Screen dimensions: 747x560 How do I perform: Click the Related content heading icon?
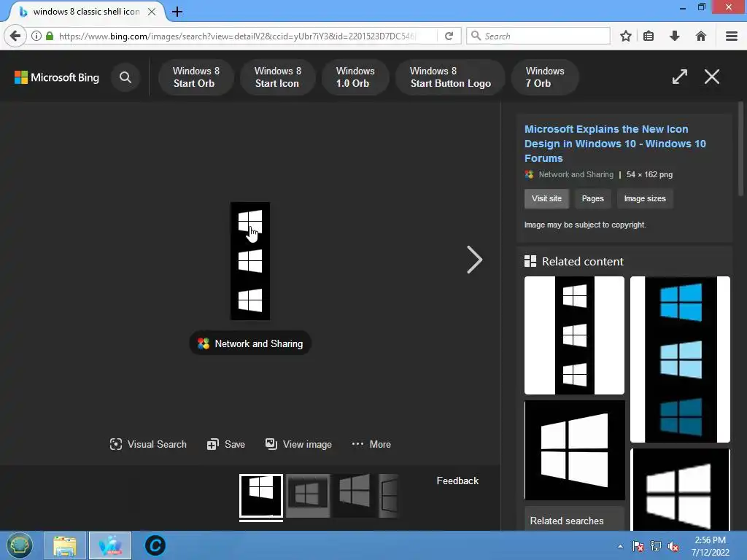(x=530, y=261)
